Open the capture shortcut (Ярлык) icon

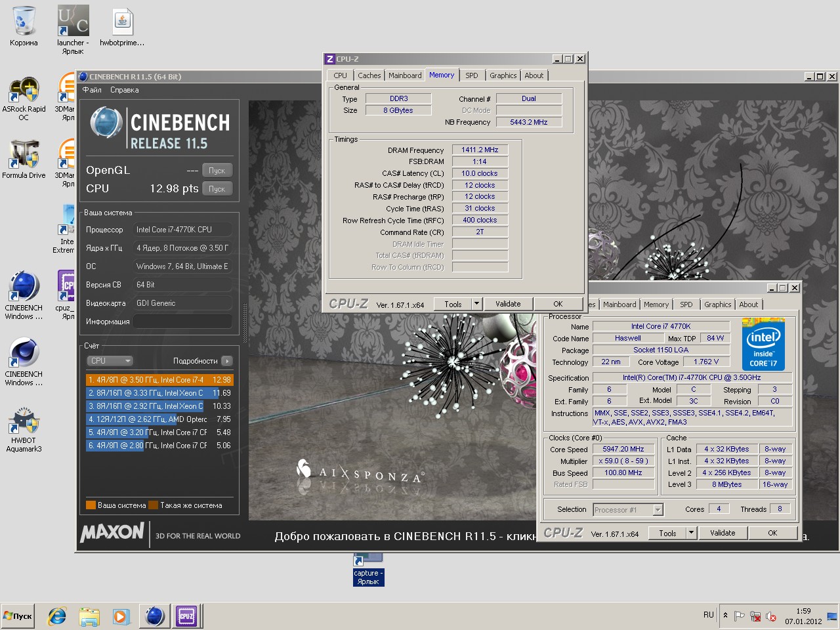click(368, 569)
